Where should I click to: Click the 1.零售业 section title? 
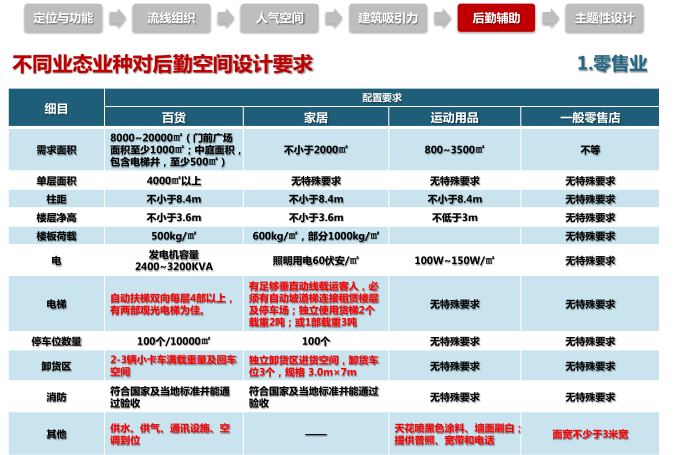click(x=612, y=64)
